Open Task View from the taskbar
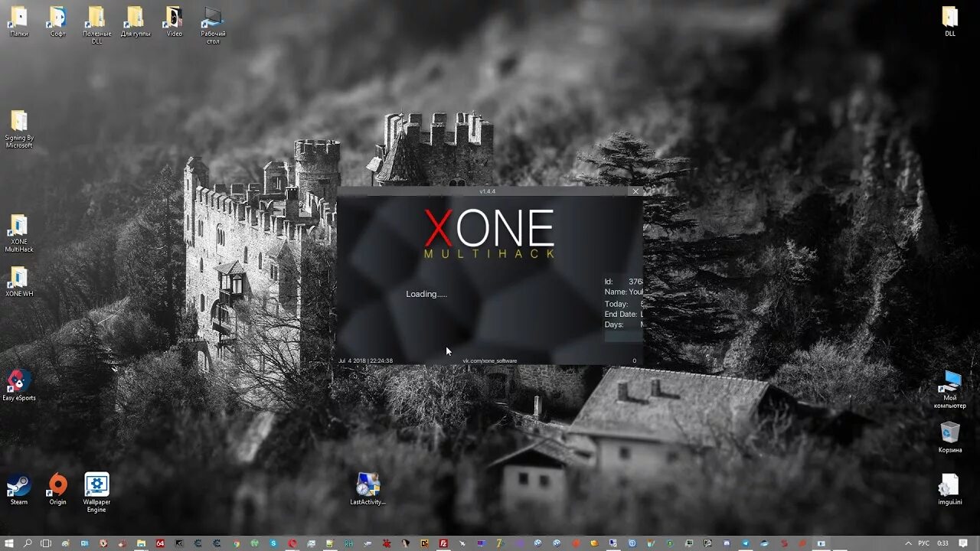This screenshot has height=551, width=980. click(x=46, y=543)
